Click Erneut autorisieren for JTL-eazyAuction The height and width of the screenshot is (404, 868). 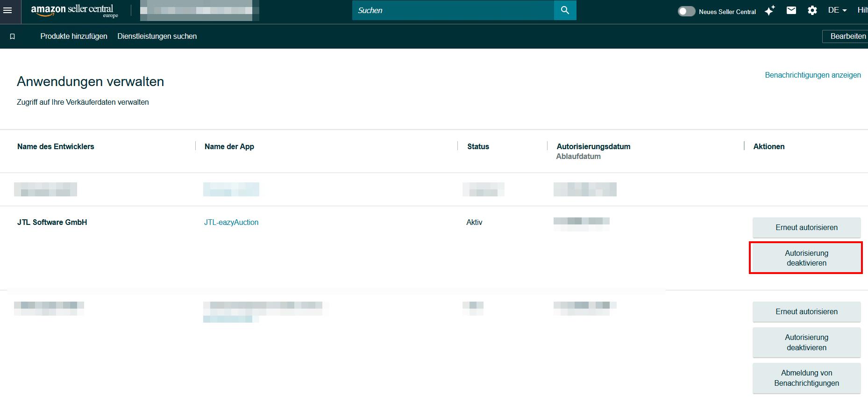point(806,227)
